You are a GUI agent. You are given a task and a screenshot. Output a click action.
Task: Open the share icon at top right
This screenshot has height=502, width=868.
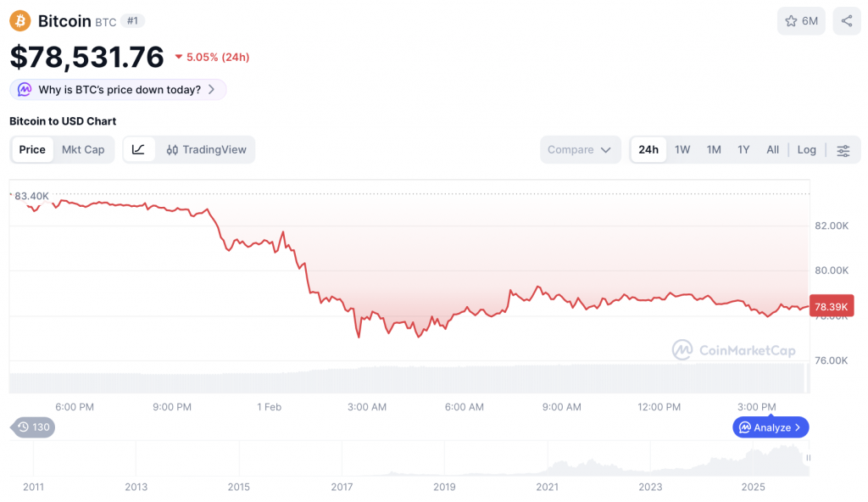[x=846, y=20]
